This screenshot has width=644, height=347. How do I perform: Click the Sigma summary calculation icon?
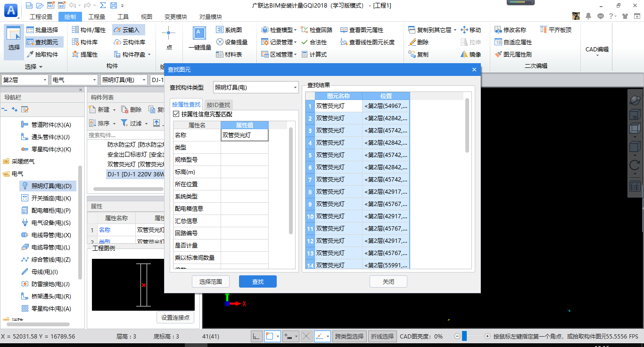[102, 6]
